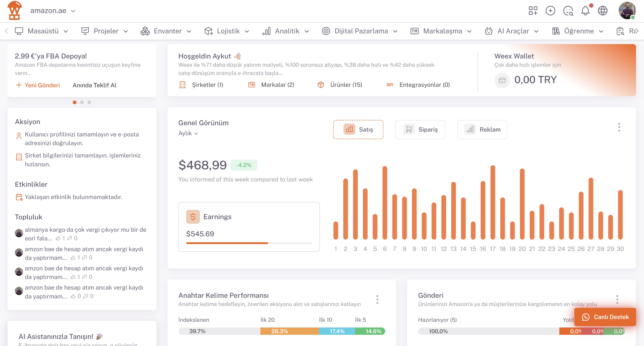Click the Canlı Destek button
This screenshot has height=346, width=644.
coord(605,317)
